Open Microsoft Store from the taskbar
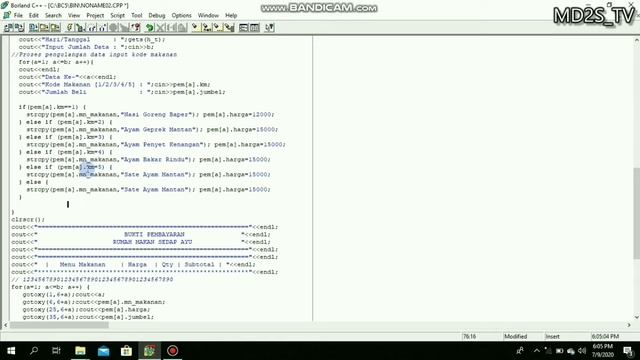The height and width of the screenshot is (360, 640). pyautogui.click(x=126, y=351)
